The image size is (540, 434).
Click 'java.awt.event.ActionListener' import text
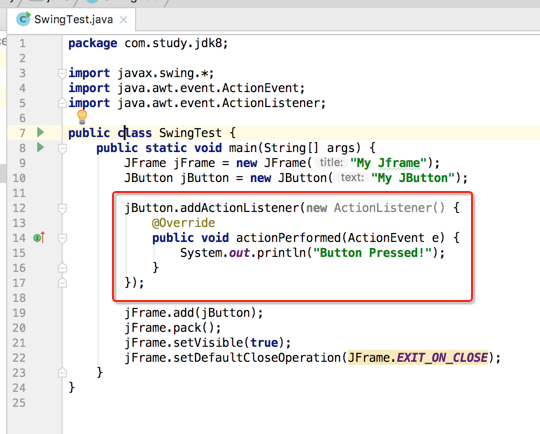[219, 103]
